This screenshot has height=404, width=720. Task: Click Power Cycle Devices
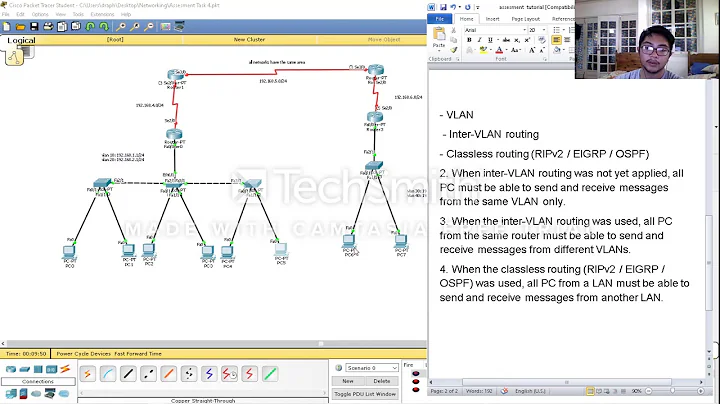[83, 354]
